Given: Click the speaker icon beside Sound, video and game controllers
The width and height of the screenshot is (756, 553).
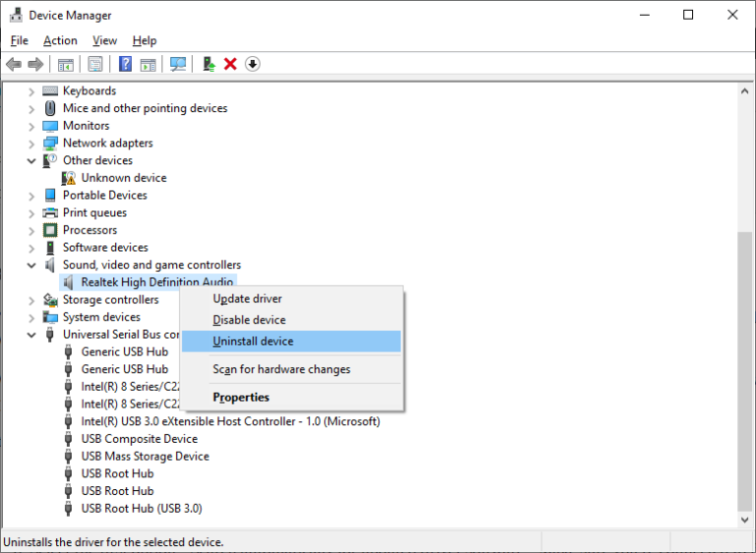Looking at the screenshot, I should (50, 265).
